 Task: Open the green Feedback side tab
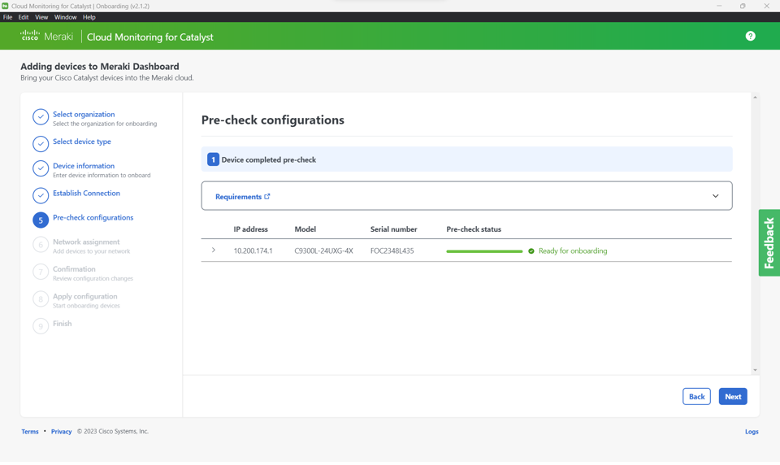click(769, 243)
